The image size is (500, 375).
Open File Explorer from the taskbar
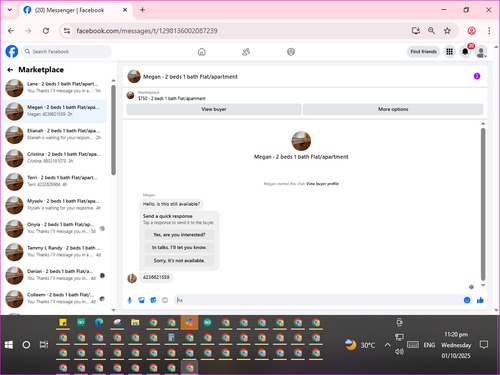tap(135, 322)
